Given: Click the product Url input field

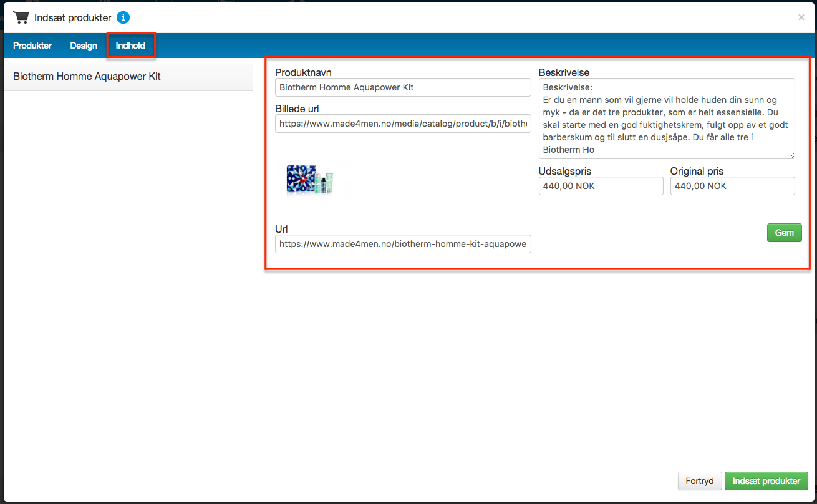Looking at the screenshot, I should [403, 244].
